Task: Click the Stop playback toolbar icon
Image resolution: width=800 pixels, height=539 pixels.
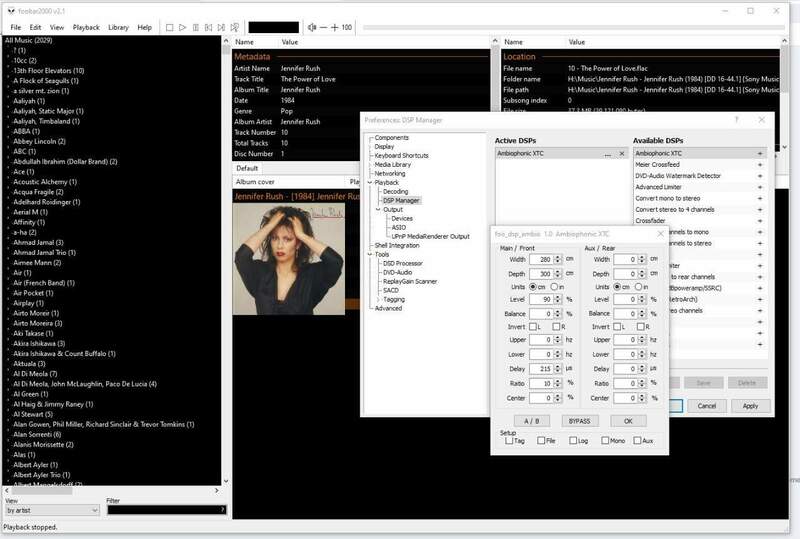Action: 169,27
